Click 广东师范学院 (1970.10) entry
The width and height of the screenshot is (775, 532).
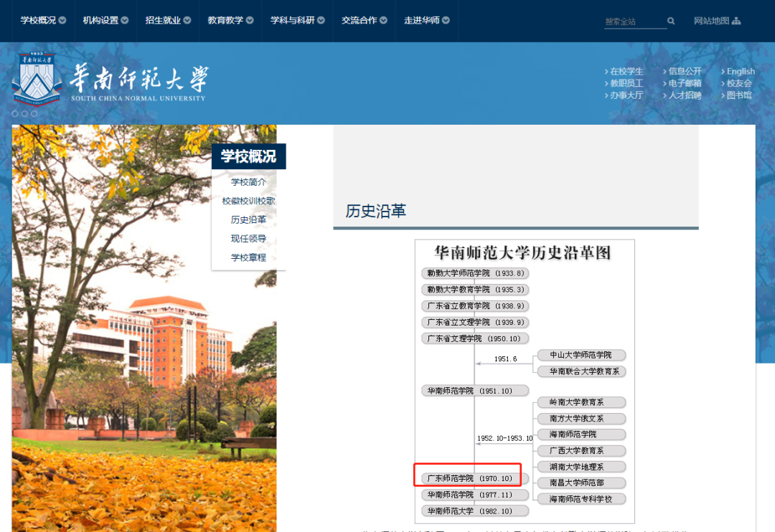[475, 478]
